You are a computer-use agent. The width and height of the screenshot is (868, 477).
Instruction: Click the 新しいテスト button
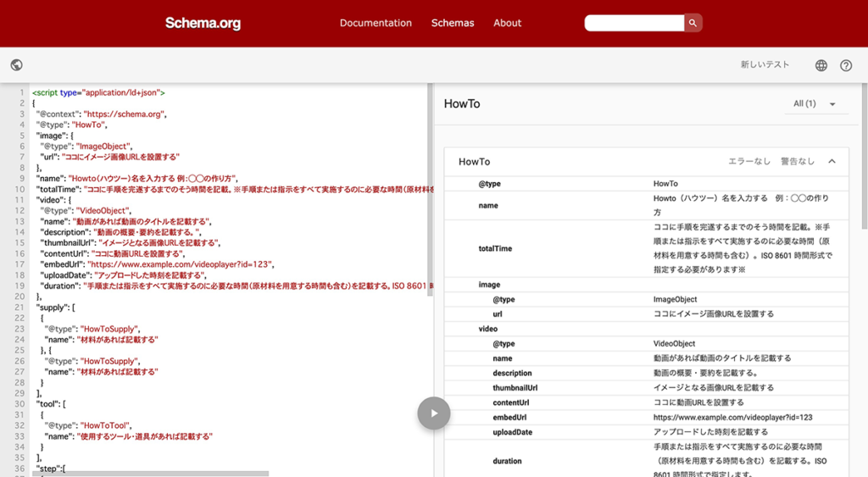765,64
